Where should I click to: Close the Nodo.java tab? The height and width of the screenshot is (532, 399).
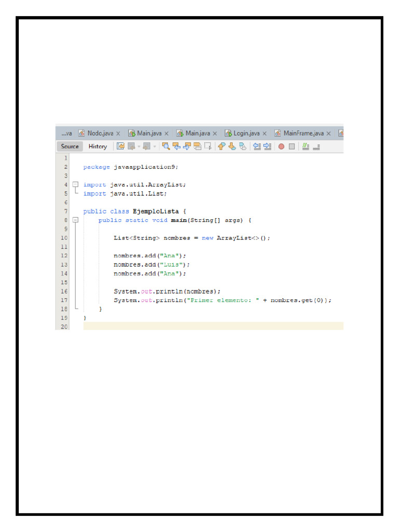pos(118,134)
